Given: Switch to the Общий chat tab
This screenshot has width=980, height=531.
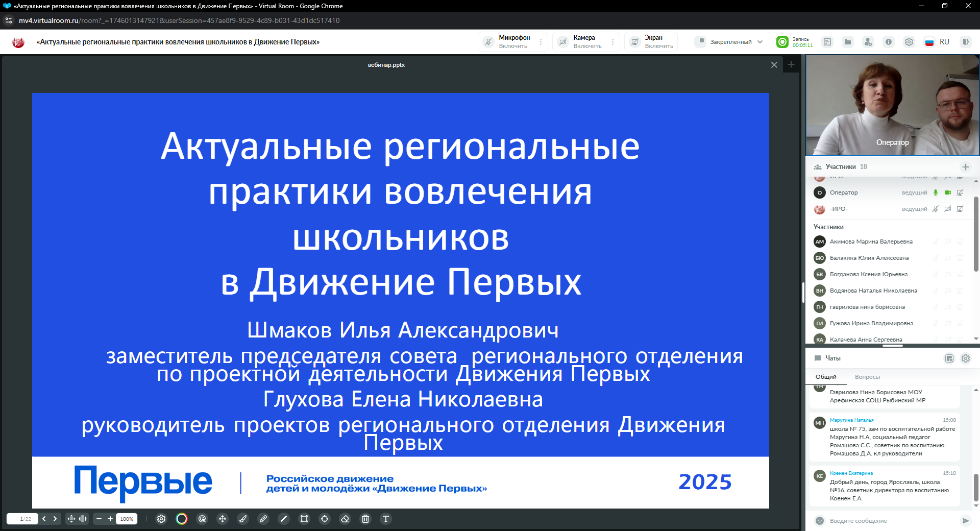Looking at the screenshot, I should (826, 377).
